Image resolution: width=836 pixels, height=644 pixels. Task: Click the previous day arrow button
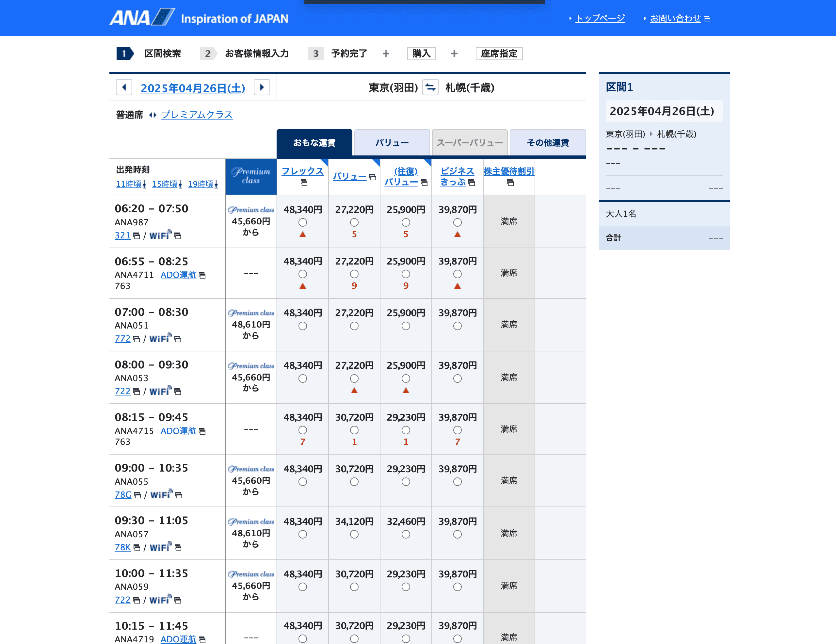pyautogui.click(x=124, y=87)
